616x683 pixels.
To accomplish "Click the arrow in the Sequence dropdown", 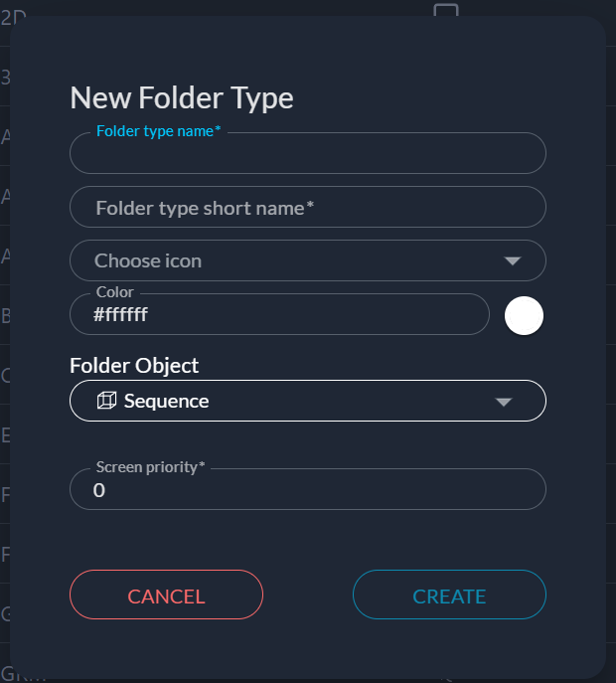I will click(x=504, y=402).
